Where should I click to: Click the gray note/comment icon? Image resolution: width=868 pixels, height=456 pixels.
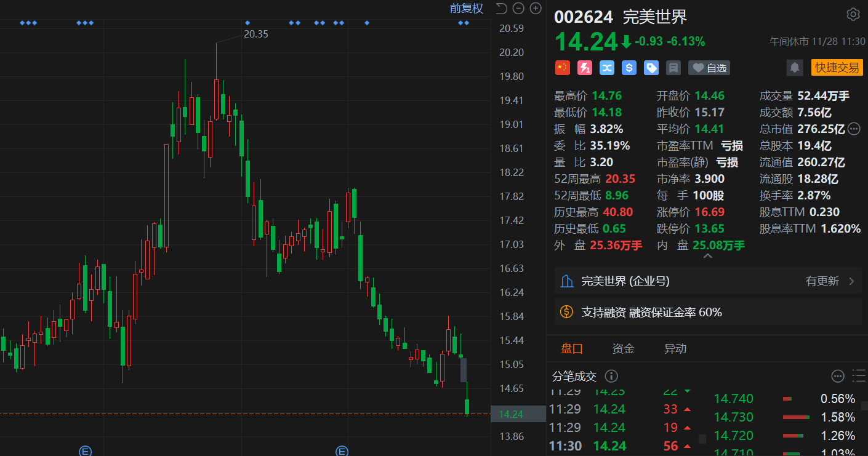point(673,68)
